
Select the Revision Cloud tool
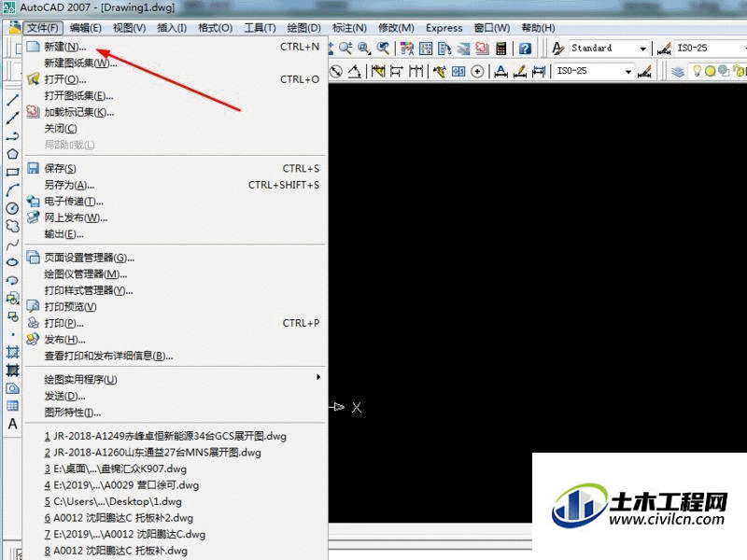click(x=12, y=226)
